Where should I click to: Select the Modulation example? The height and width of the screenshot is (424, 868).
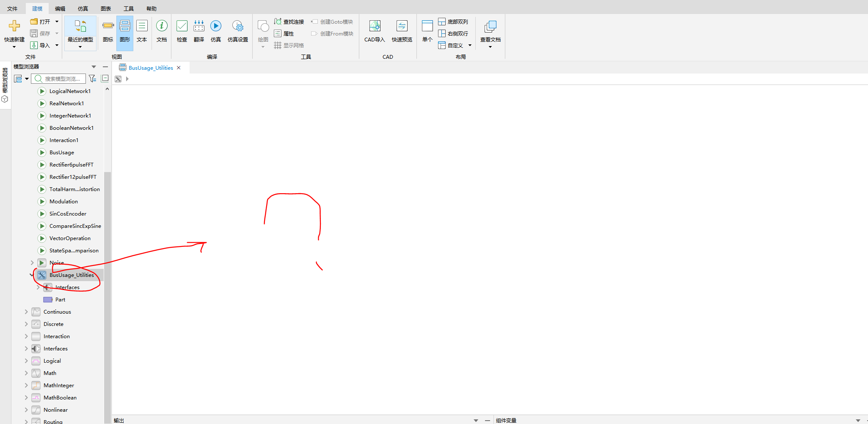(63, 201)
